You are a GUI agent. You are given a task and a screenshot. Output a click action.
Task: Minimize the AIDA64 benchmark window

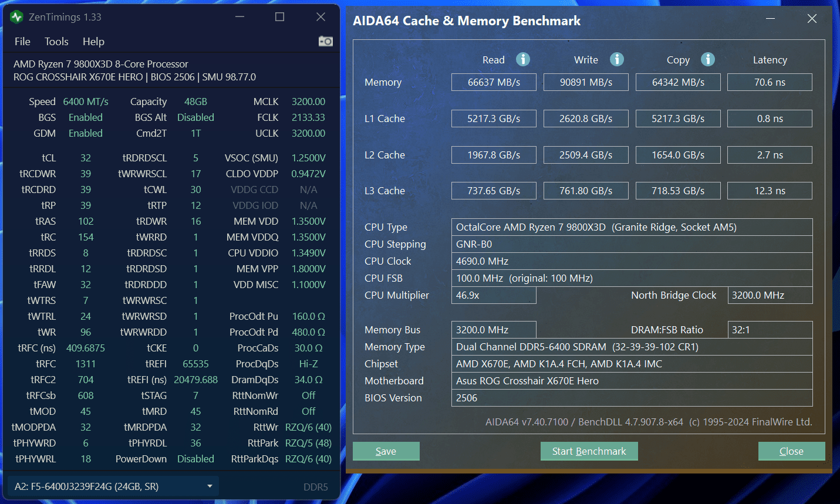click(x=771, y=19)
